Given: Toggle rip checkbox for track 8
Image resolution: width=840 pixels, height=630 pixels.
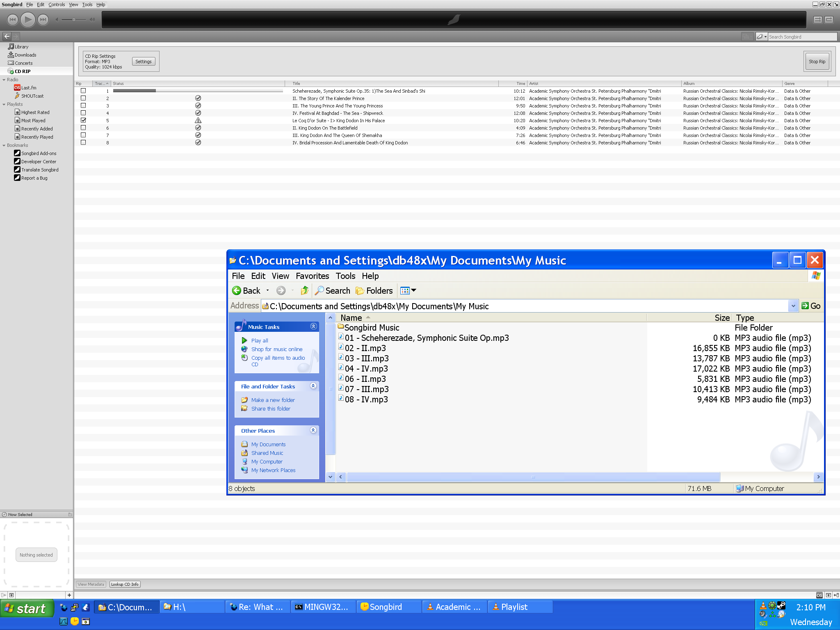Looking at the screenshot, I should pyautogui.click(x=83, y=142).
